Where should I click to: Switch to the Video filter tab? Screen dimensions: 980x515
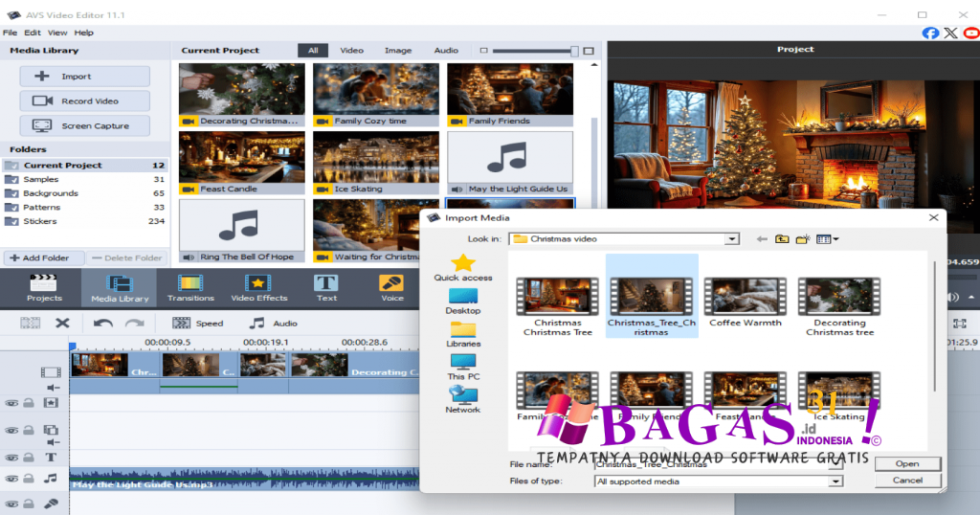point(352,50)
